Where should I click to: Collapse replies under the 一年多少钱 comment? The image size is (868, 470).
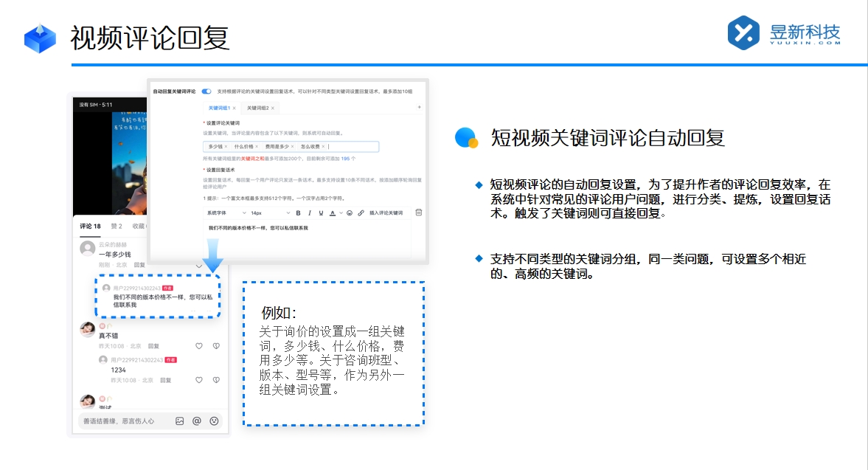pyautogui.click(x=200, y=266)
